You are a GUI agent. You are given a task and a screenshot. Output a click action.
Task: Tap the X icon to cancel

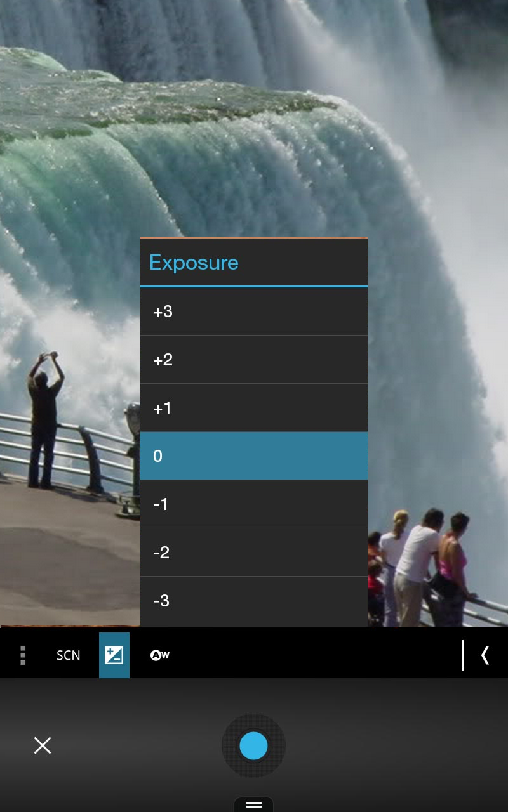pyautogui.click(x=42, y=745)
